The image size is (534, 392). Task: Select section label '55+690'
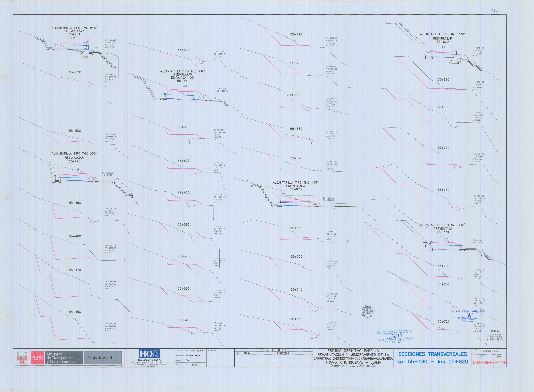pos(296,95)
